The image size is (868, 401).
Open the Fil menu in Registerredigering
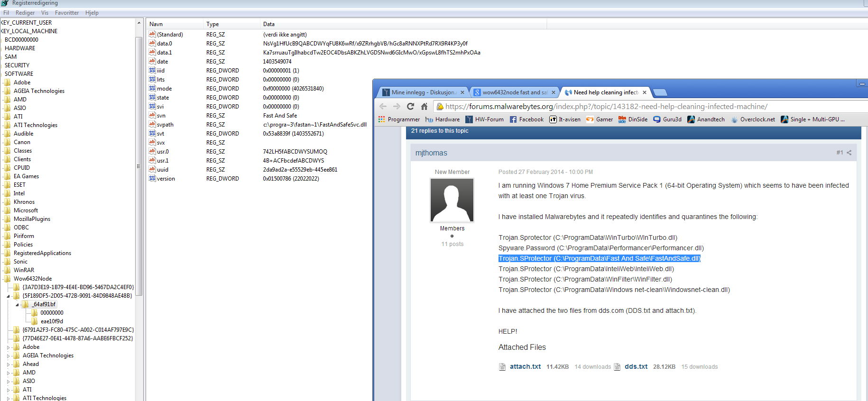[6, 13]
